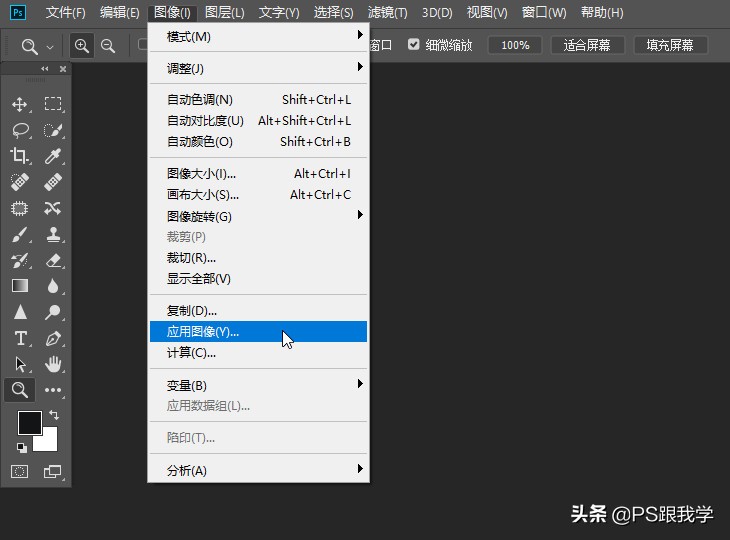Select the Patch tool
The width and height of the screenshot is (730, 540).
point(20,208)
